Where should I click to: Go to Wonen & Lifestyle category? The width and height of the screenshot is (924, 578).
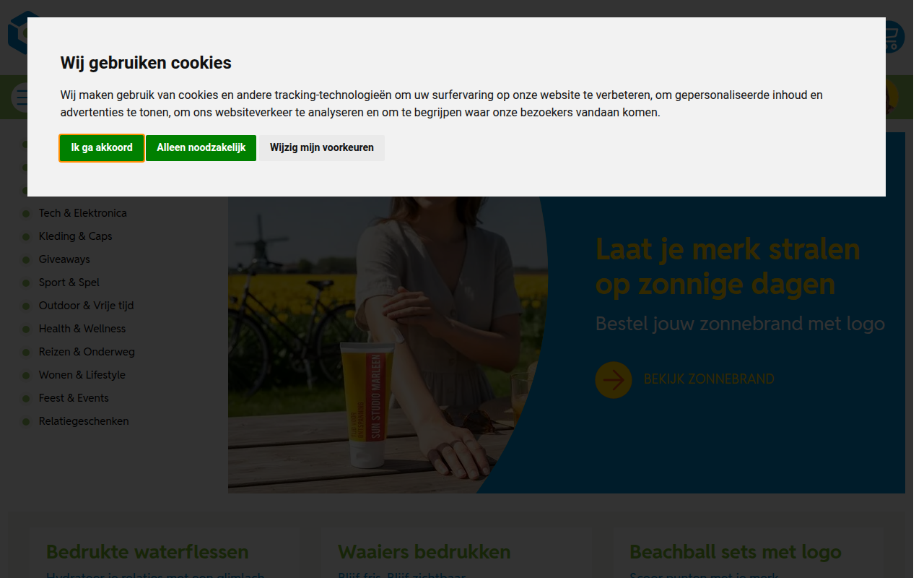[82, 375]
